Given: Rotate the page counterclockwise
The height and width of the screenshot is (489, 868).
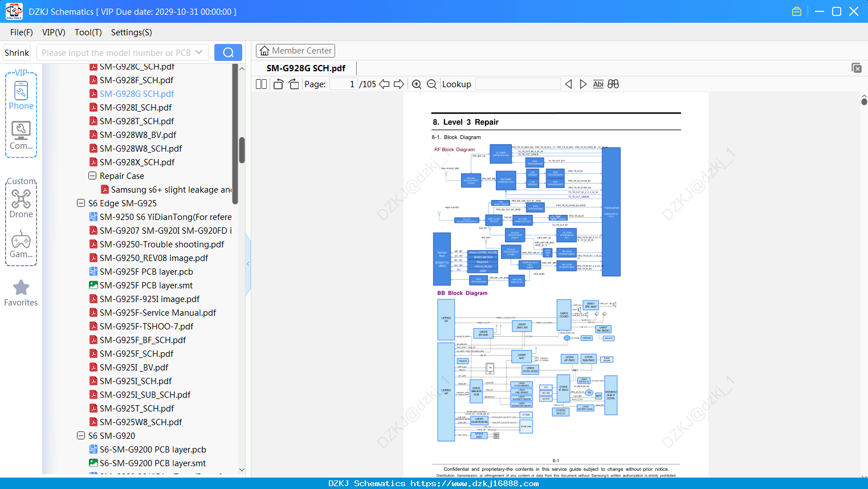Looking at the screenshot, I should (279, 84).
